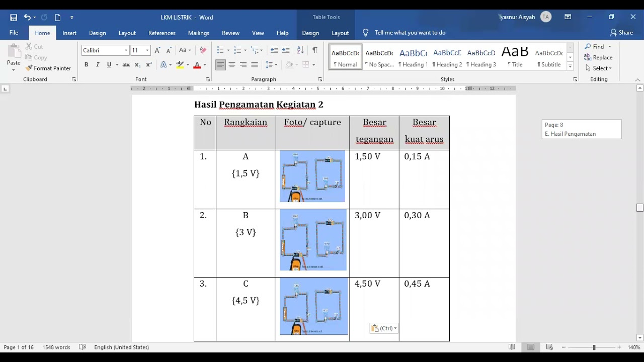Screen dimensions: 644x362
Task: Open numbering list options
Action: pos(245,50)
